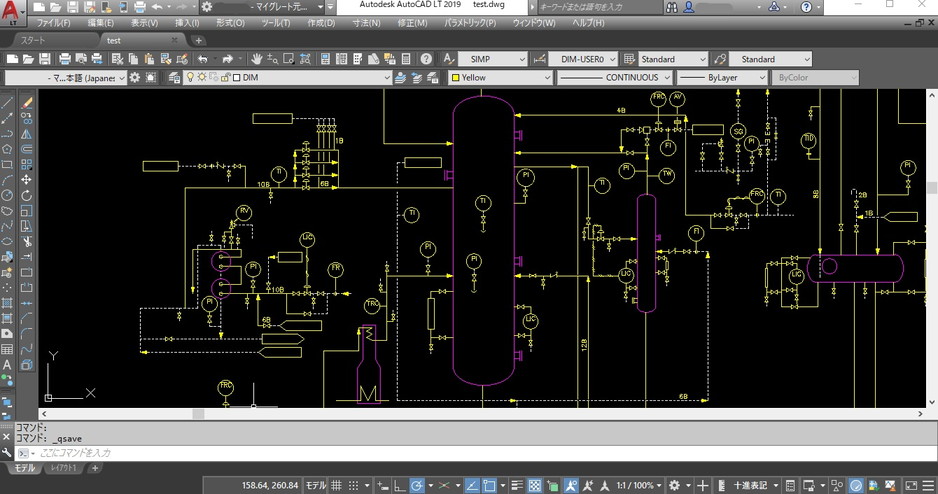This screenshot has width=938, height=494.
Task: Toggle the モデル model space button in status bar
Action: [x=315, y=485]
